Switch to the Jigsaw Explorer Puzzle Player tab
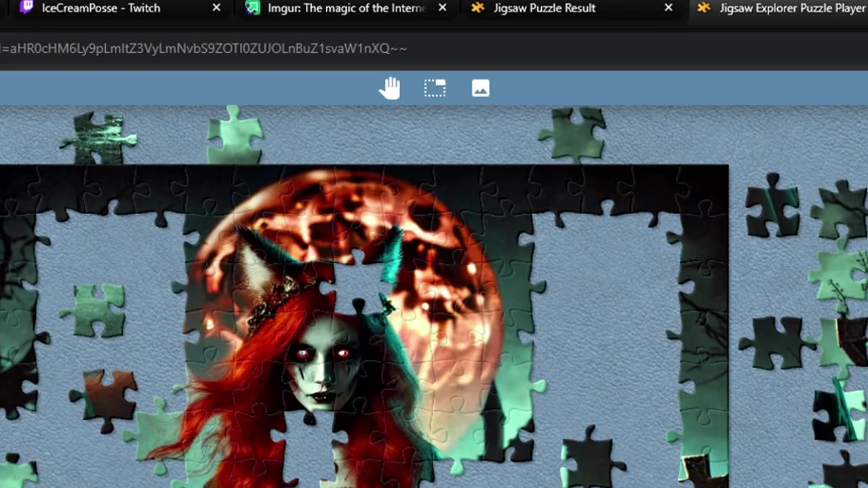This screenshot has width=868, height=488. 780,8
